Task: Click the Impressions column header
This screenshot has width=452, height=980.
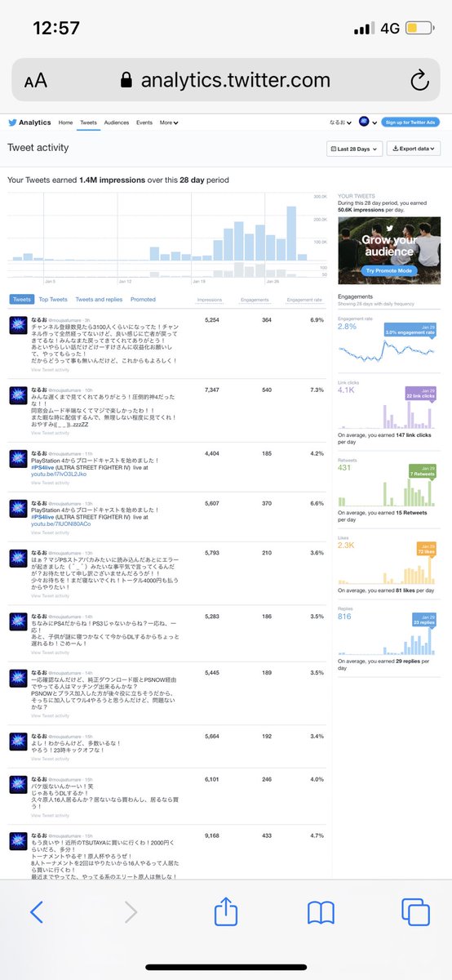Action: tap(209, 300)
